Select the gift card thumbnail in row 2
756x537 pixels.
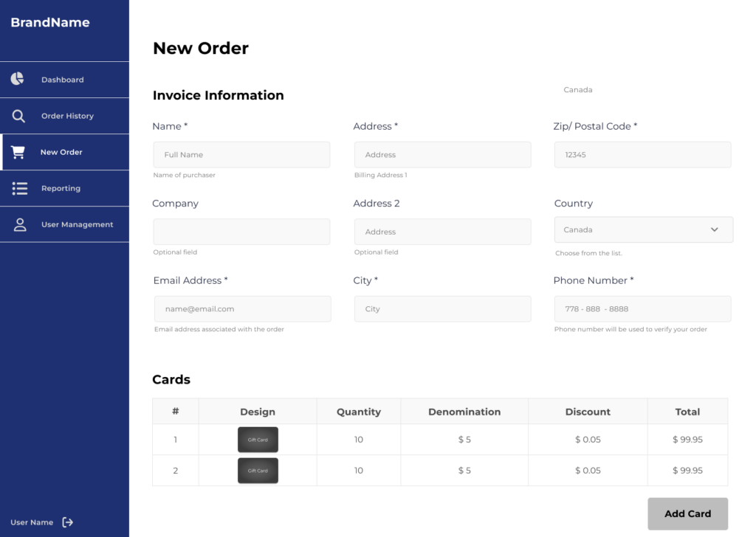[x=258, y=471]
